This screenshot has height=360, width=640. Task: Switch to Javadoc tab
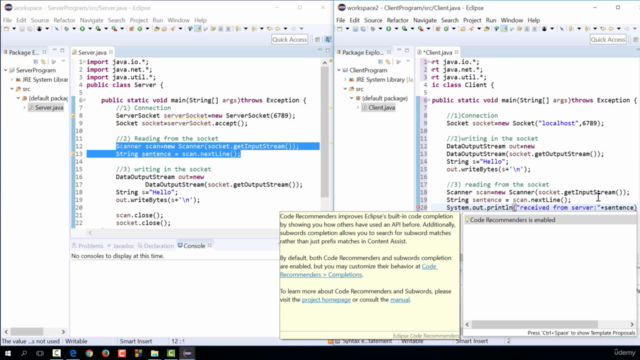click(120, 246)
